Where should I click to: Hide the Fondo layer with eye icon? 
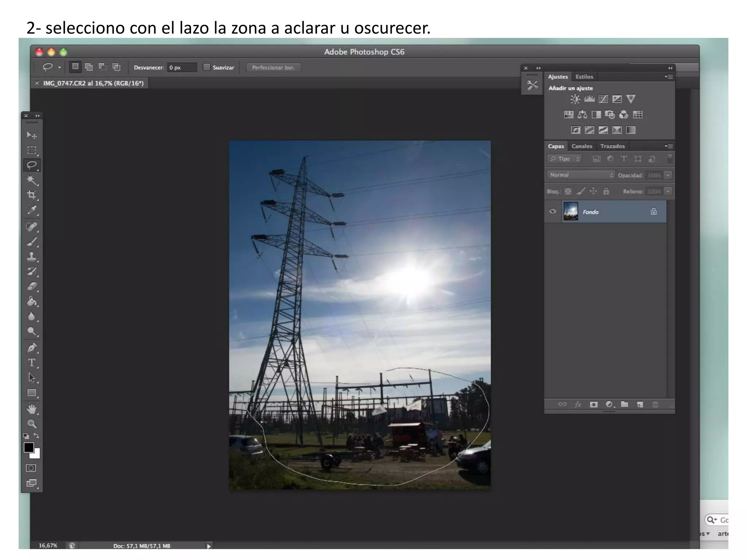553,211
